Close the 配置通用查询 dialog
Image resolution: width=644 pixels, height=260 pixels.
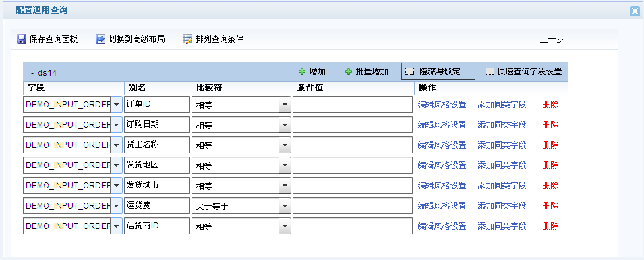635,11
